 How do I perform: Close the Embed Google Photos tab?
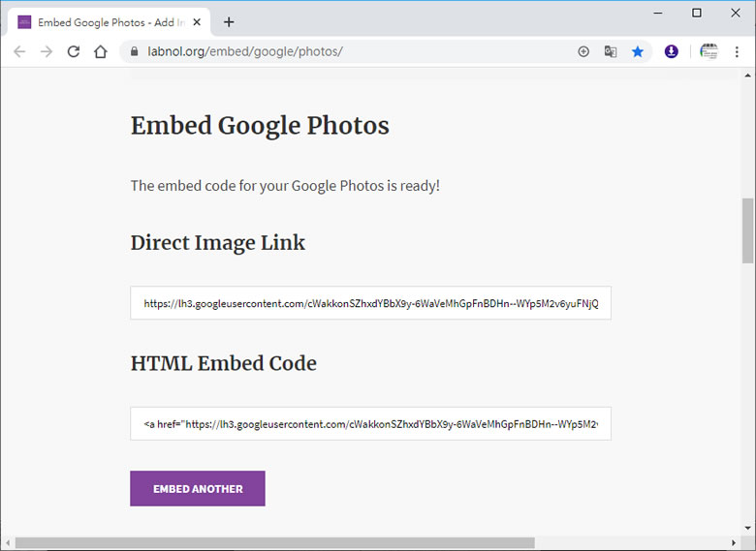(197, 22)
